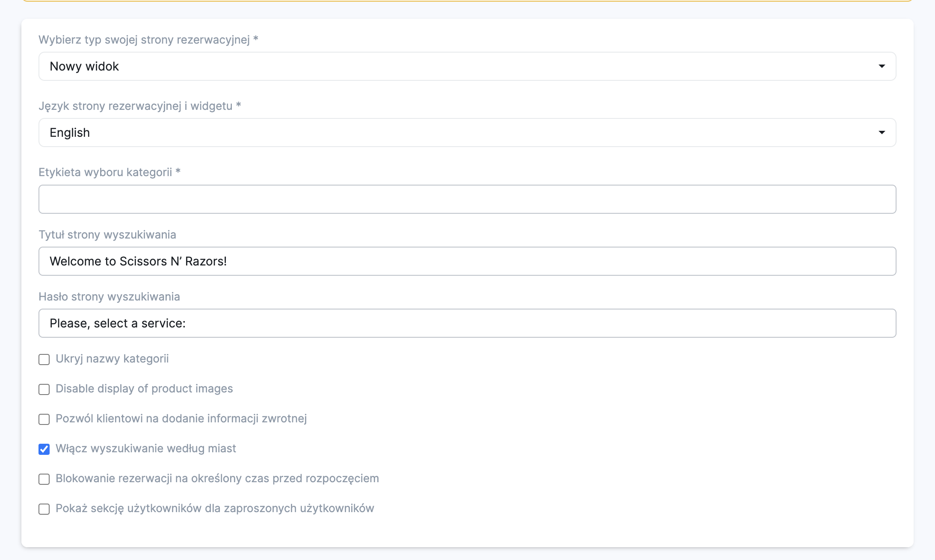This screenshot has height=560, width=935.
Task: Click the "Tytuł strony wyszukiwania" label text
Action: (x=107, y=235)
